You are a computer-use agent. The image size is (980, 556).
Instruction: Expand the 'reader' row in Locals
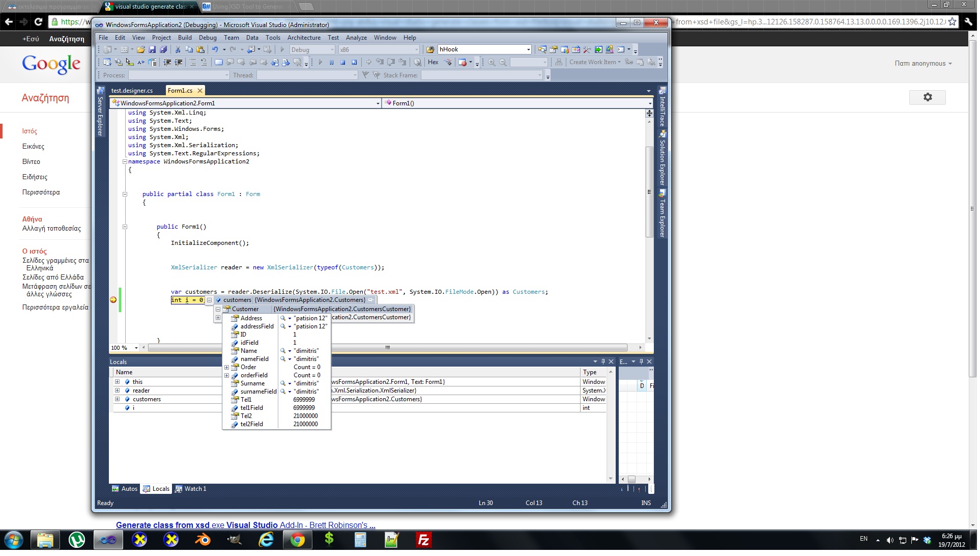[x=118, y=391]
